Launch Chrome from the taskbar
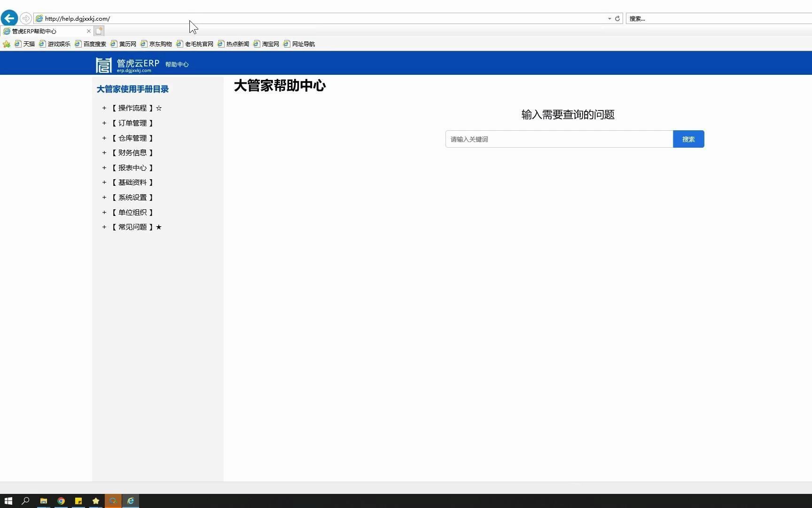 click(61, 501)
